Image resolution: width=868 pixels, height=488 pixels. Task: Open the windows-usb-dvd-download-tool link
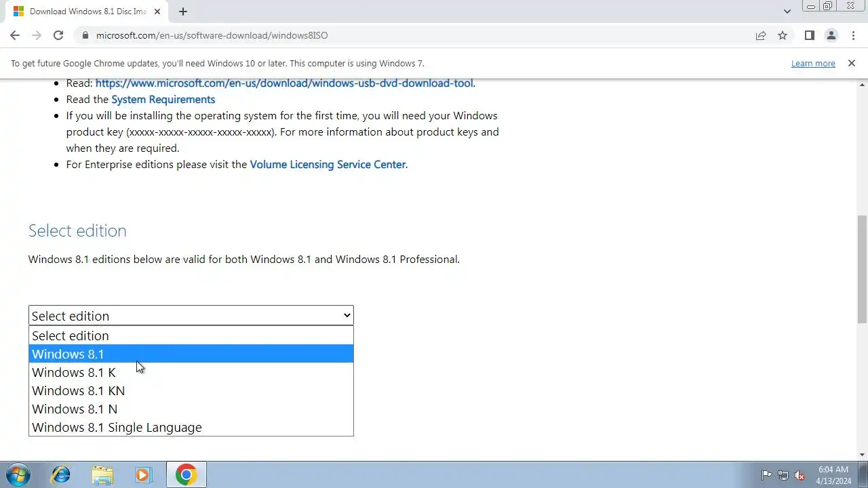coord(284,83)
